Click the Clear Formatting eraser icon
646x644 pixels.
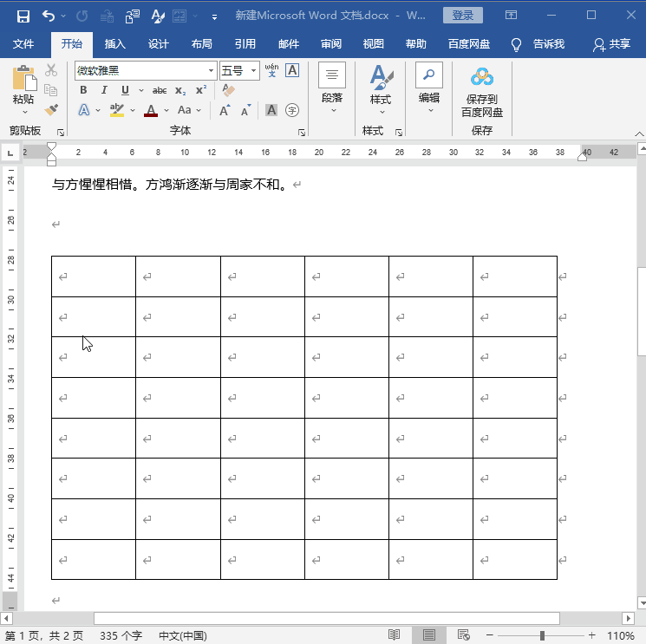click(x=229, y=90)
